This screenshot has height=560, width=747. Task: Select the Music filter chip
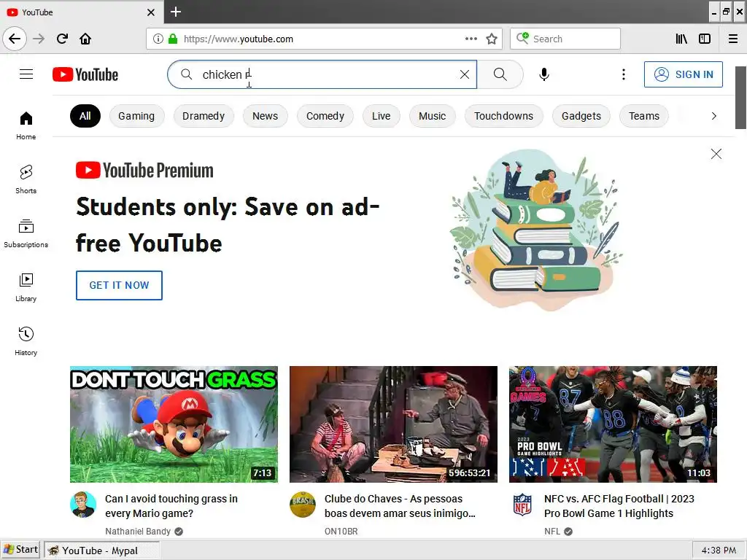tap(432, 116)
